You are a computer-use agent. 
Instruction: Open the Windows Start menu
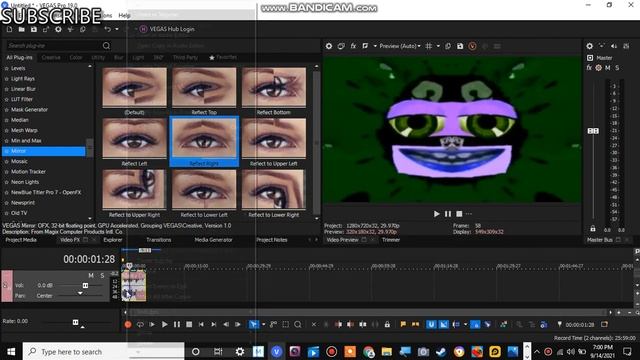pos(11,351)
